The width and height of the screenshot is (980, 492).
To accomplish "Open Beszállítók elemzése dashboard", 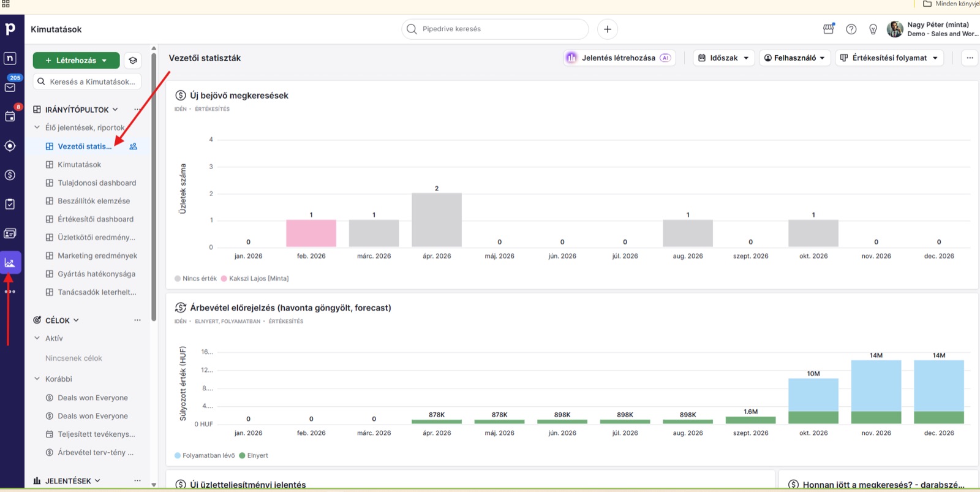I will (x=94, y=201).
